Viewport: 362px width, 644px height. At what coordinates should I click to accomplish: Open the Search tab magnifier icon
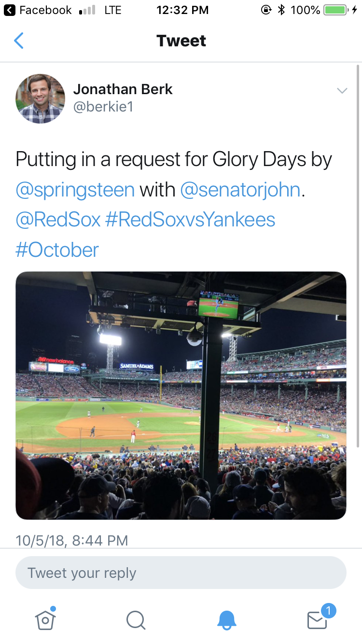[x=135, y=620]
